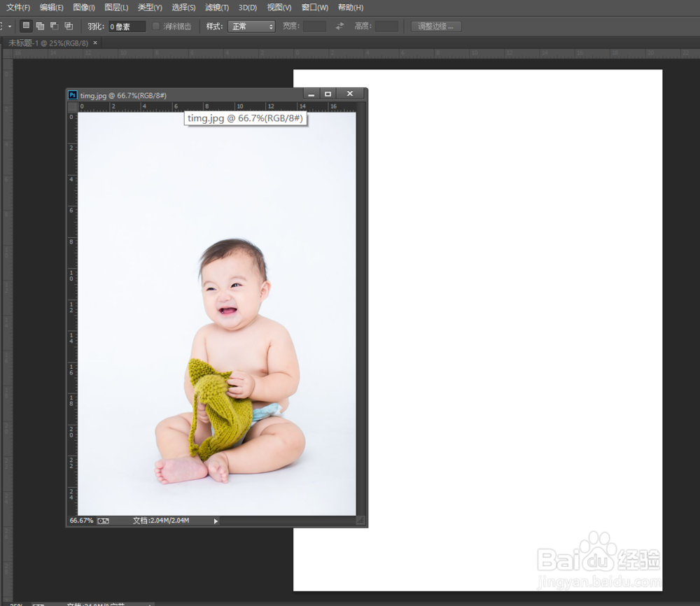
Task: Open the 窗口(W) menu
Action: [315, 8]
